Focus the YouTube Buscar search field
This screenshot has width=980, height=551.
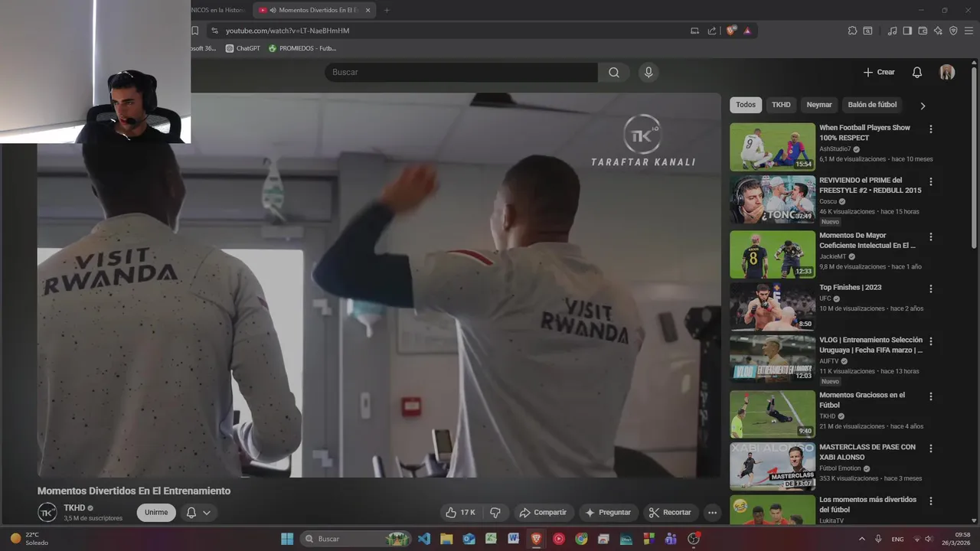[461, 72]
